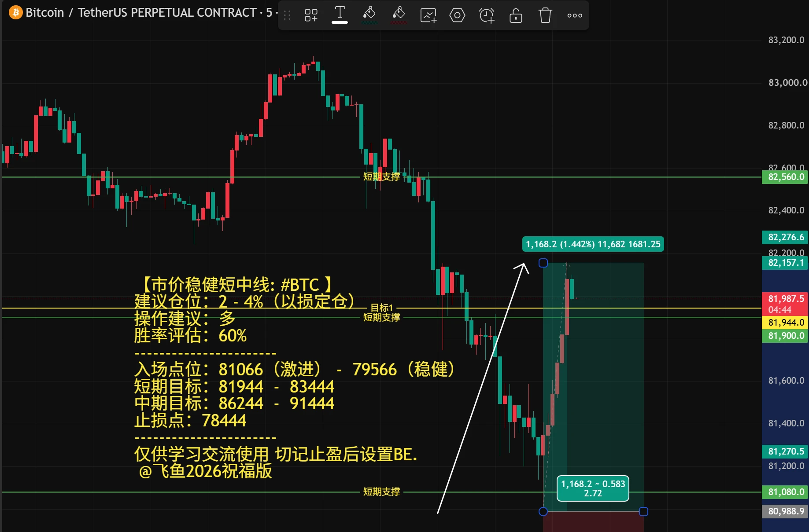Click the 81,600.0 price scale value
Image resolution: width=809 pixels, height=532 pixels.
786,381
